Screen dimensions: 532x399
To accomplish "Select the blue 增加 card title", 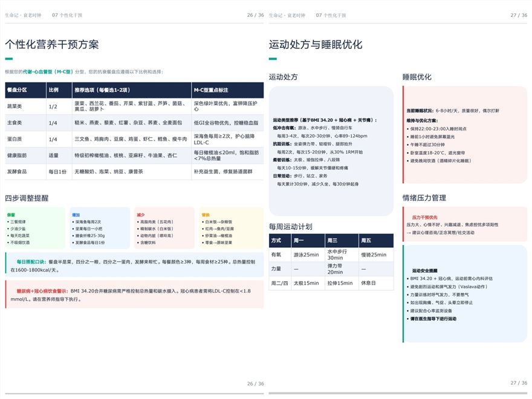I will click(x=76, y=215).
